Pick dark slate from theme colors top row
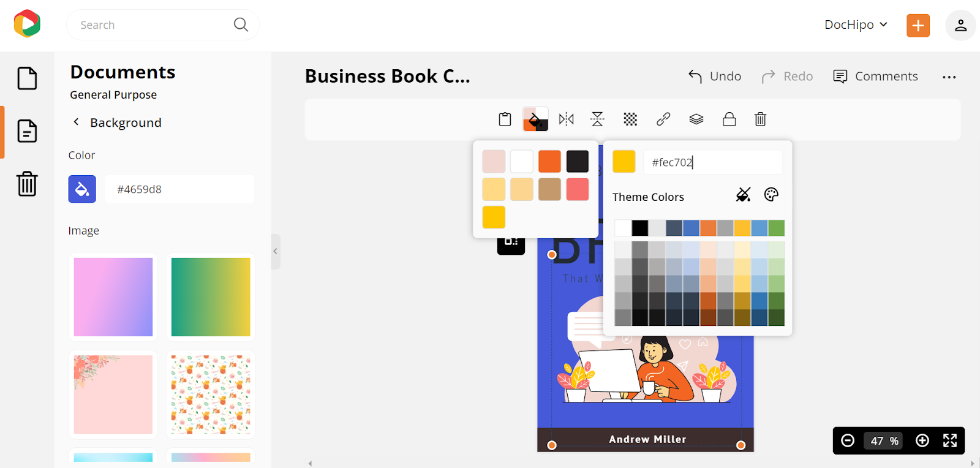980x468 pixels. tap(674, 228)
